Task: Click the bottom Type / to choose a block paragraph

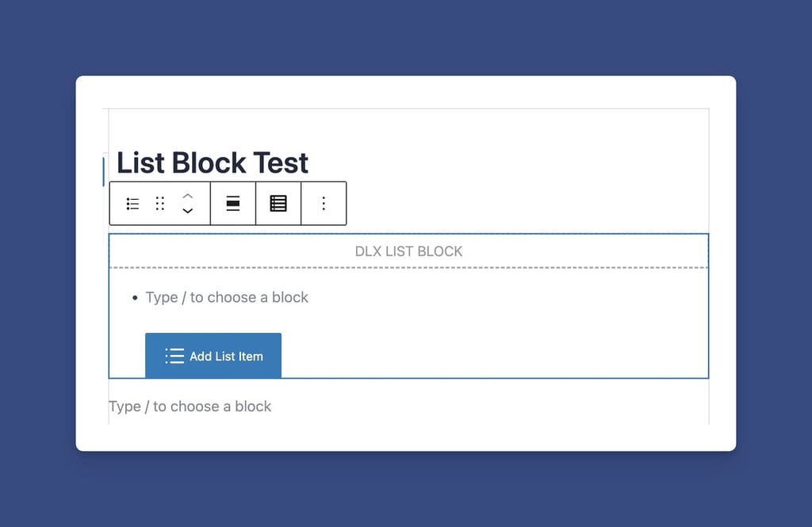Action: tap(190, 406)
